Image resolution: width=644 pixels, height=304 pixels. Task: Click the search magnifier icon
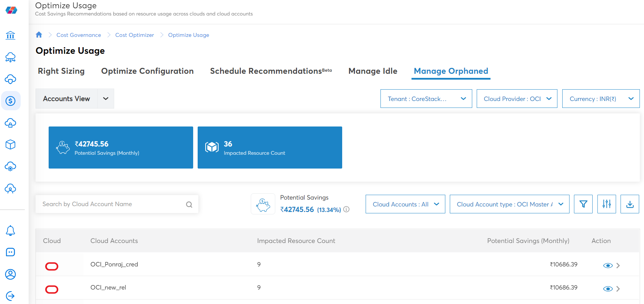pyautogui.click(x=189, y=204)
